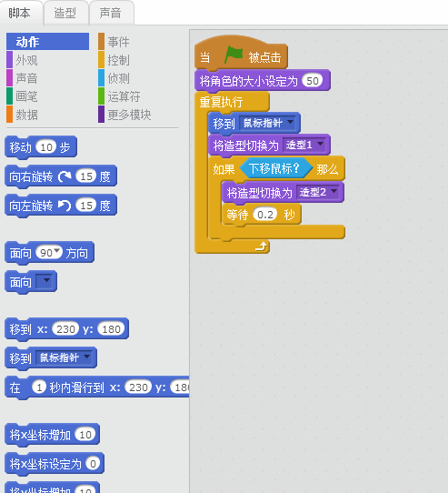
Task: Select the 声音 block category in palette
Action: [26, 78]
